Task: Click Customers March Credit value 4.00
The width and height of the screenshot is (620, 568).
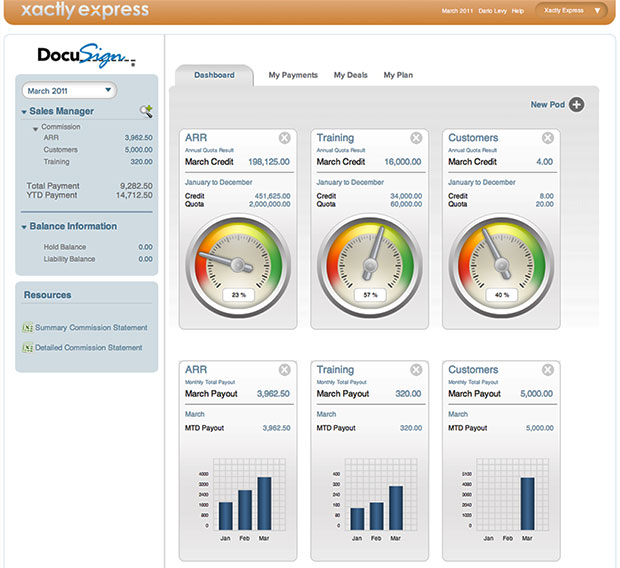Action: 544,162
